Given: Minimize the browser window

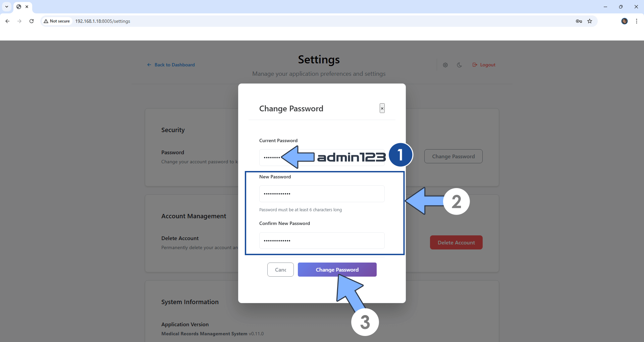Looking at the screenshot, I should 605,7.
